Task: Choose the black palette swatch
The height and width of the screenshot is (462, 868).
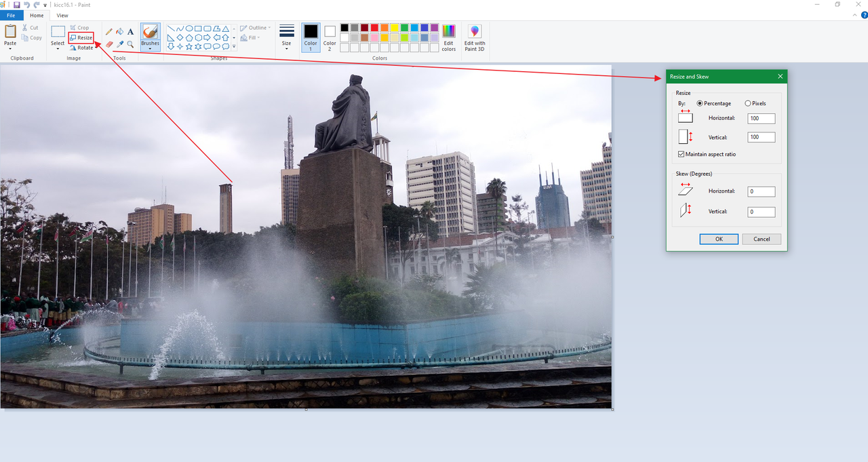Action: [344, 28]
